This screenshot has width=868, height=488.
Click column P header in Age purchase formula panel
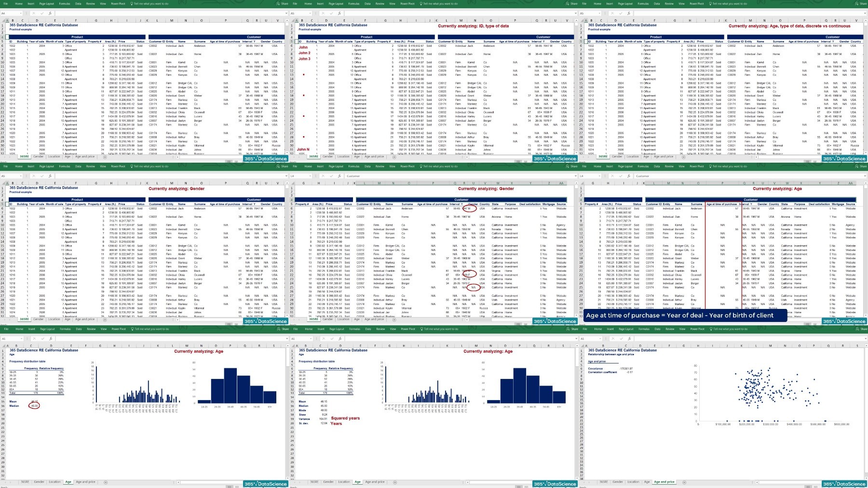pyautogui.click(x=722, y=183)
